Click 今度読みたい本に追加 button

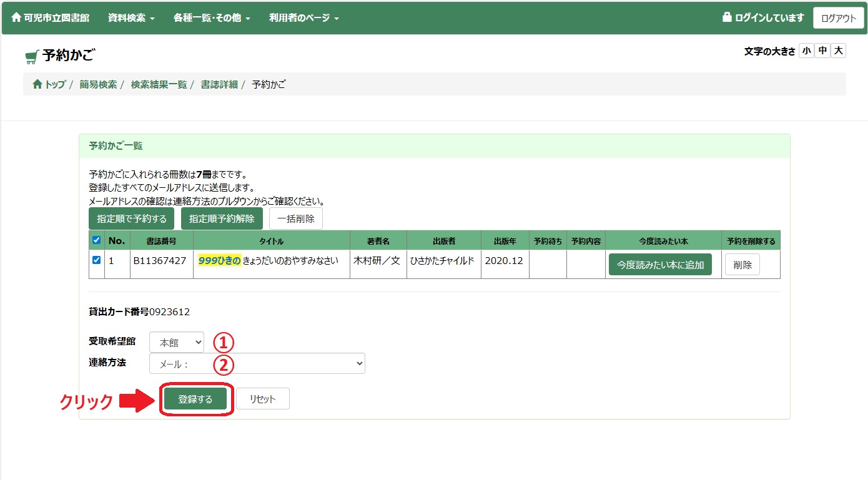click(660, 265)
